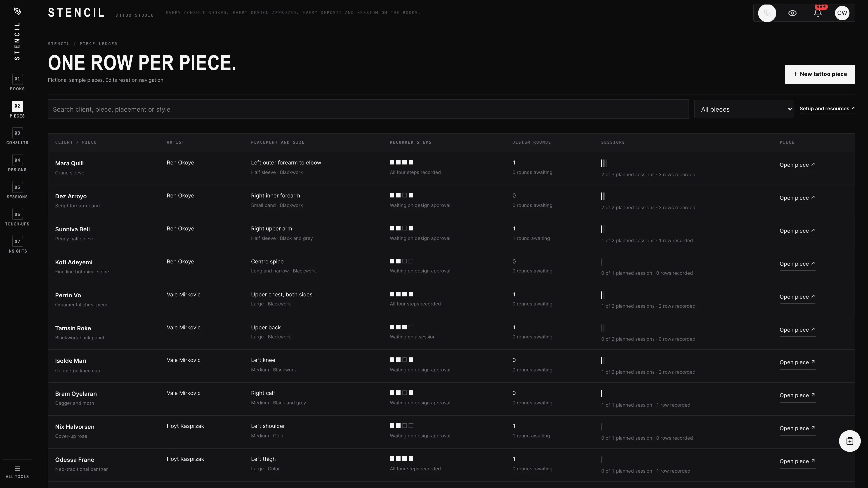Viewport: 868px width, 488px height.
Task: Click Dez Arroyo session progress bars
Action: pyautogui.click(x=603, y=196)
